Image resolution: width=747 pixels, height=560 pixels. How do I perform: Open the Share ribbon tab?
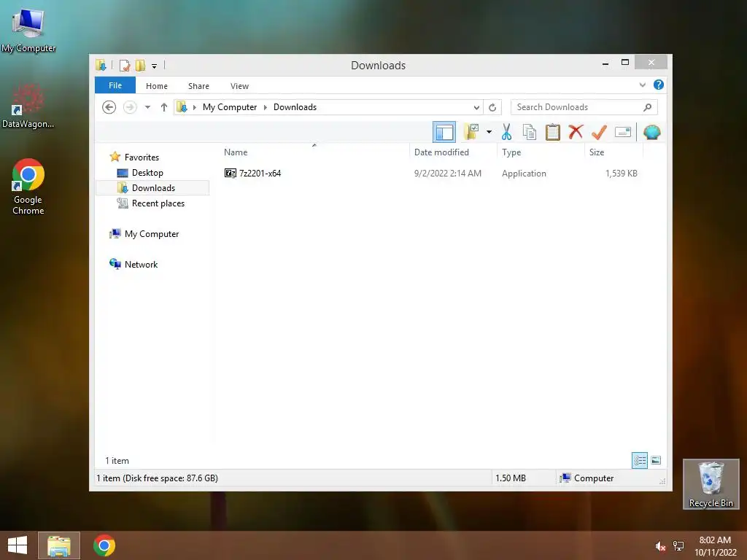[x=198, y=86]
